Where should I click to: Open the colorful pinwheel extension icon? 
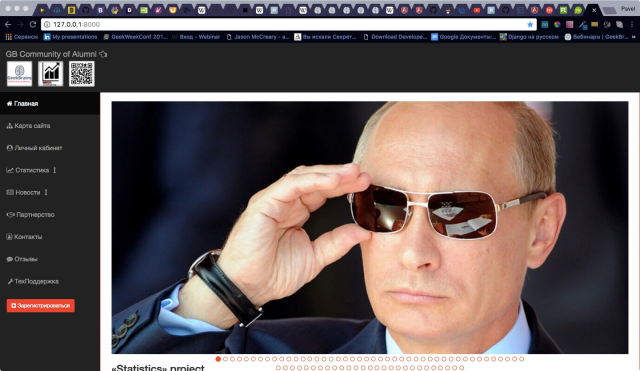point(557,24)
